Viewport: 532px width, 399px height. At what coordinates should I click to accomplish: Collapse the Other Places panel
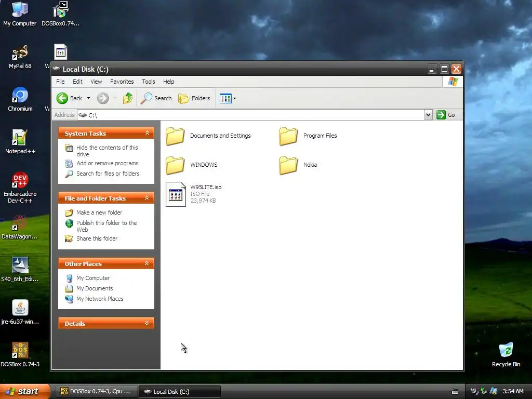pos(147,263)
